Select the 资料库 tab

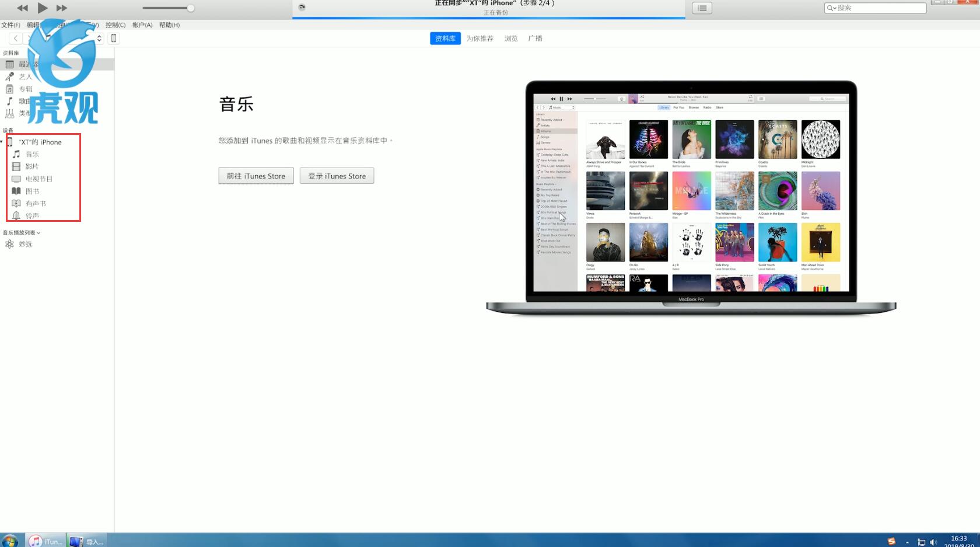pos(446,39)
